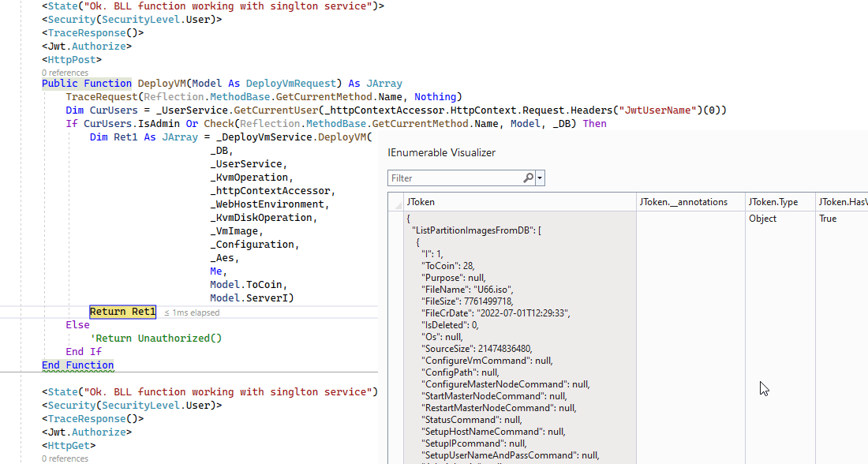This screenshot has height=464, width=868.
Task: Click the select-all corner cell of the visualizer grid
Action: point(395,201)
